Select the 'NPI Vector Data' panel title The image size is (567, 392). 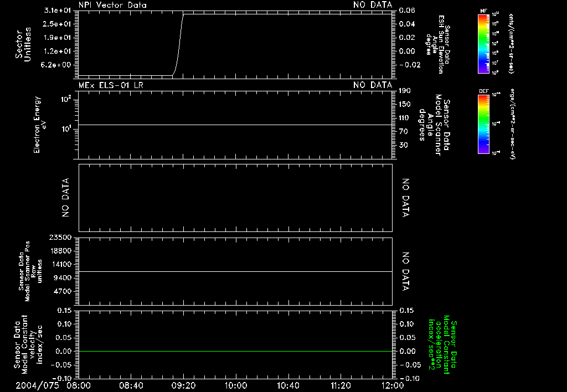112,5
